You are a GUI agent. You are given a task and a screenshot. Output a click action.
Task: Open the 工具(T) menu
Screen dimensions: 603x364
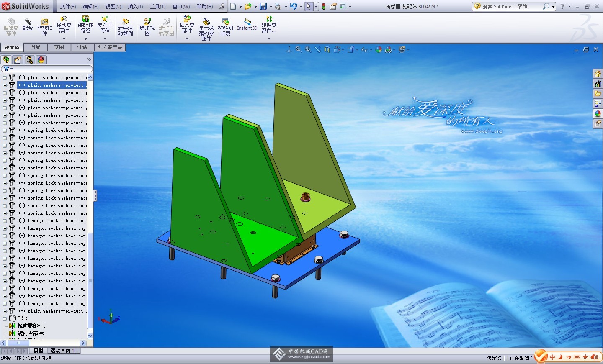(157, 7)
